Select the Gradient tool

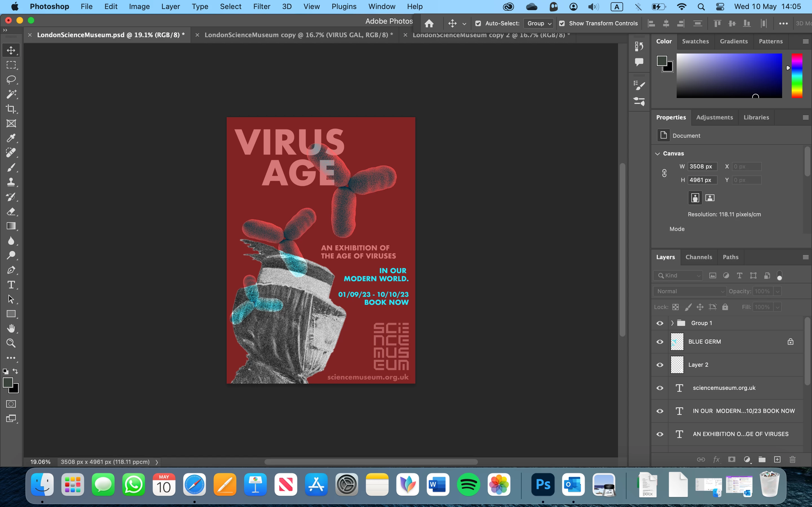click(x=11, y=226)
